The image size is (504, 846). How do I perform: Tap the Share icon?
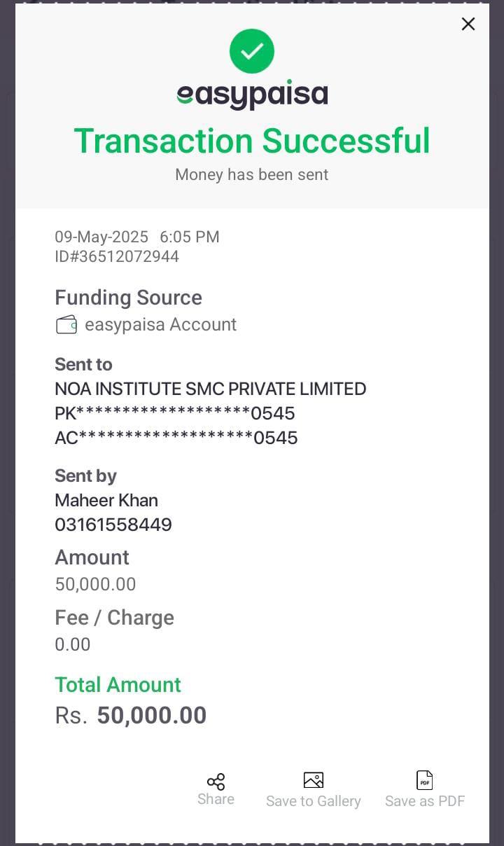[x=216, y=782]
